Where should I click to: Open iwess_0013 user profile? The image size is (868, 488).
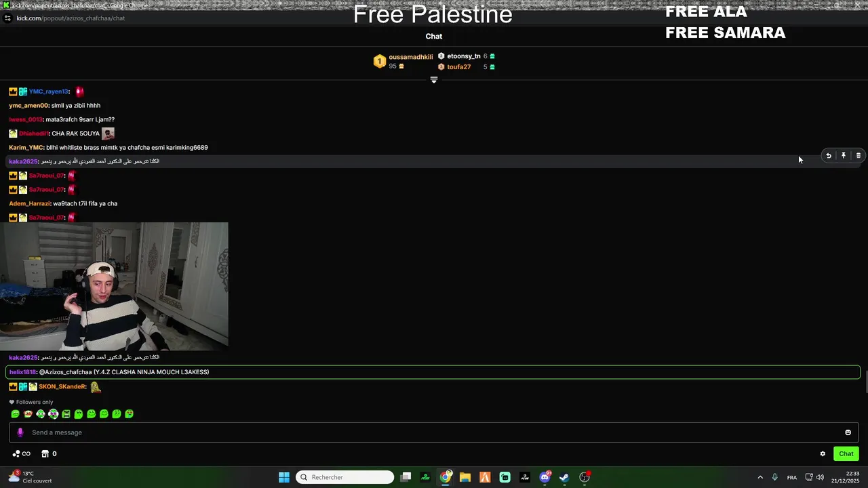pos(26,120)
